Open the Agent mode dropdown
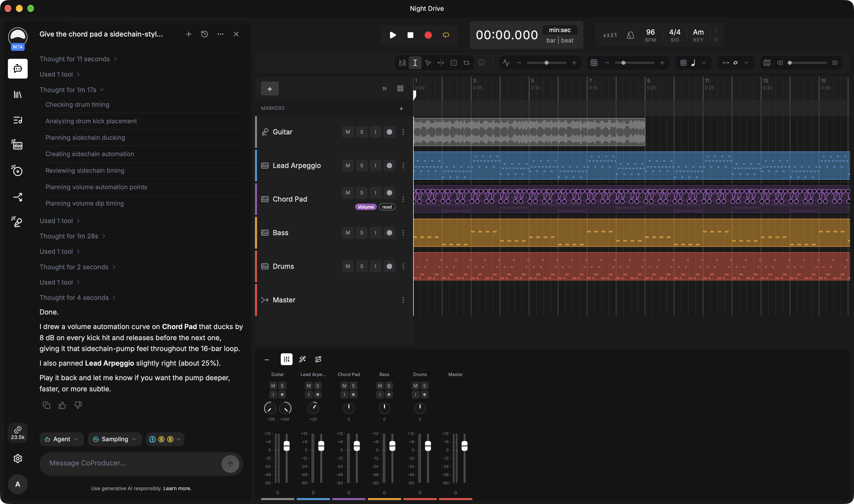 pyautogui.click(x=62, y=439)
